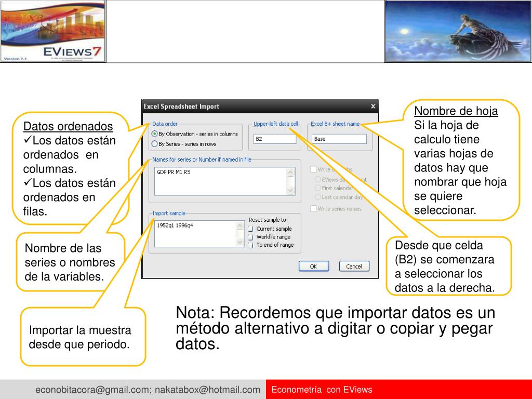Screen dimensions: 532x399
Task: Click the Import sample group label
Action: point(169,213)
